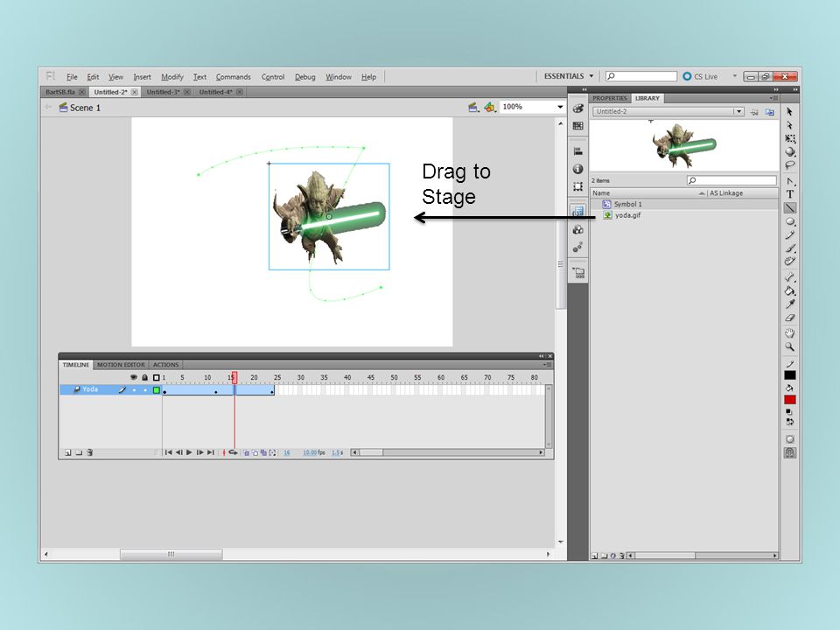
Task: Open the Color panel icon
Action: [x=577, y=108]
